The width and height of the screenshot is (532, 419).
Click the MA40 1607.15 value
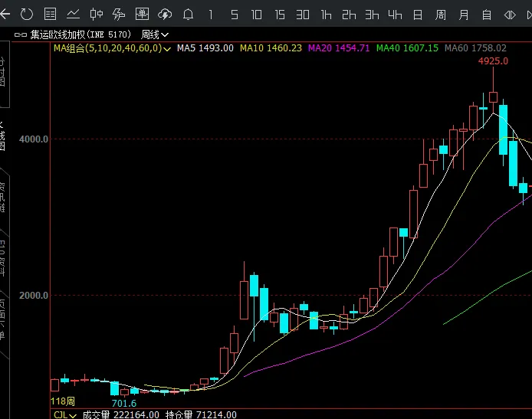coord(407,48)
